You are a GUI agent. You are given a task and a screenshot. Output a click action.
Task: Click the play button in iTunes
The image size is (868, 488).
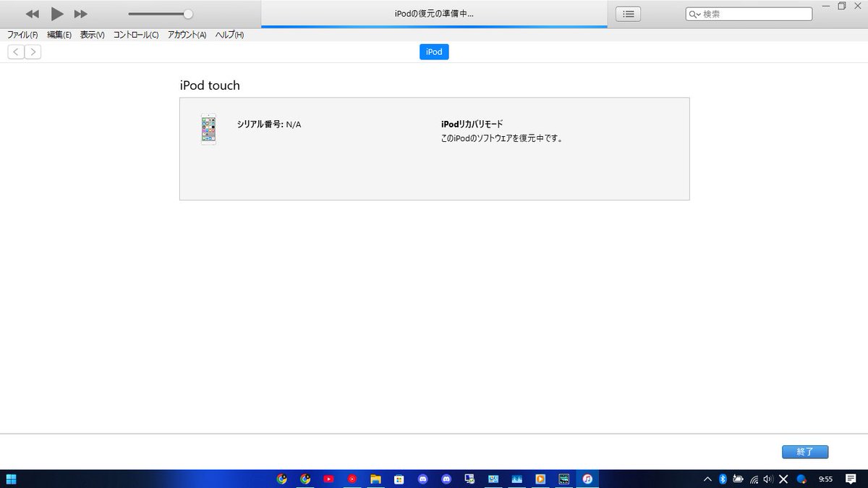[x=57, y=14]
